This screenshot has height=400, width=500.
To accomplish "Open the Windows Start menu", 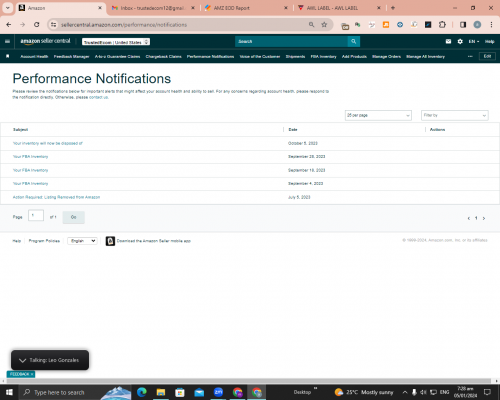I will click(x=9, y=392).
